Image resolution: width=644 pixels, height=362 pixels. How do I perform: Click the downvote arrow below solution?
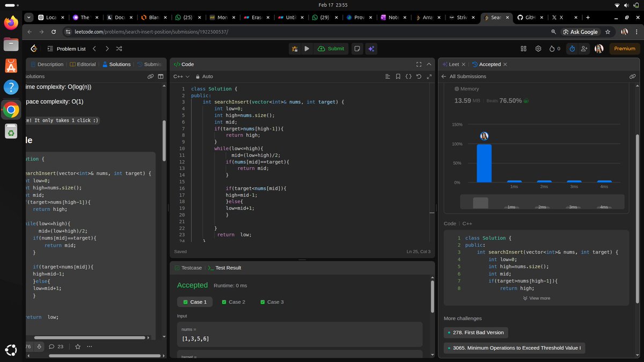[39, 346]
